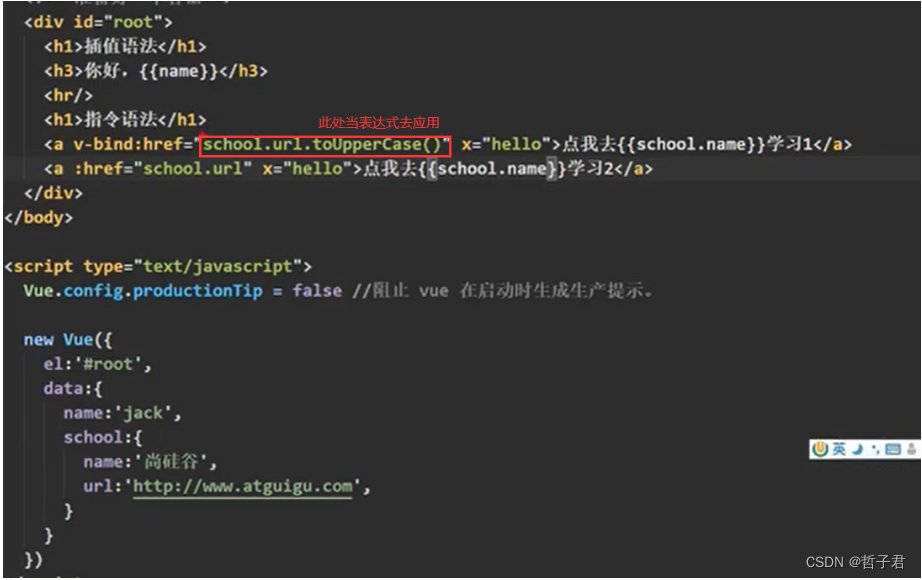Click the name:'jack' property
This screenshot has height=580, width=922.
pyautogui.click(x=122, y=413)
